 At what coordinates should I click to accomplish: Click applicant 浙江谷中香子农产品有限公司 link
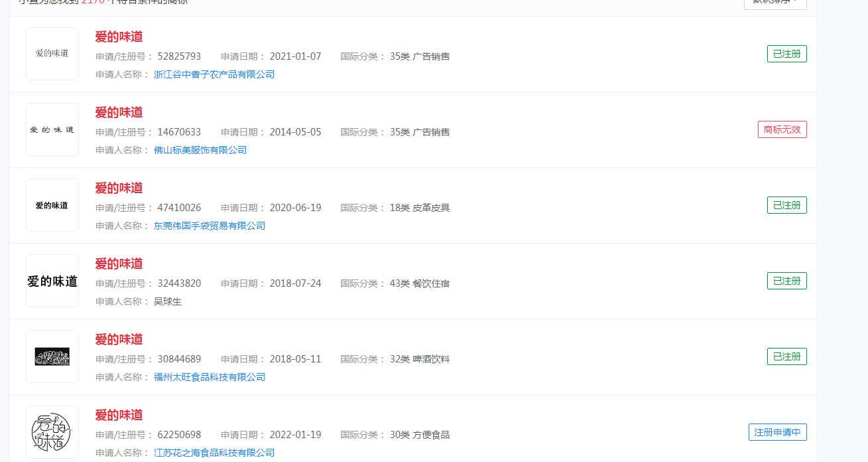click(x=214, y=74)
